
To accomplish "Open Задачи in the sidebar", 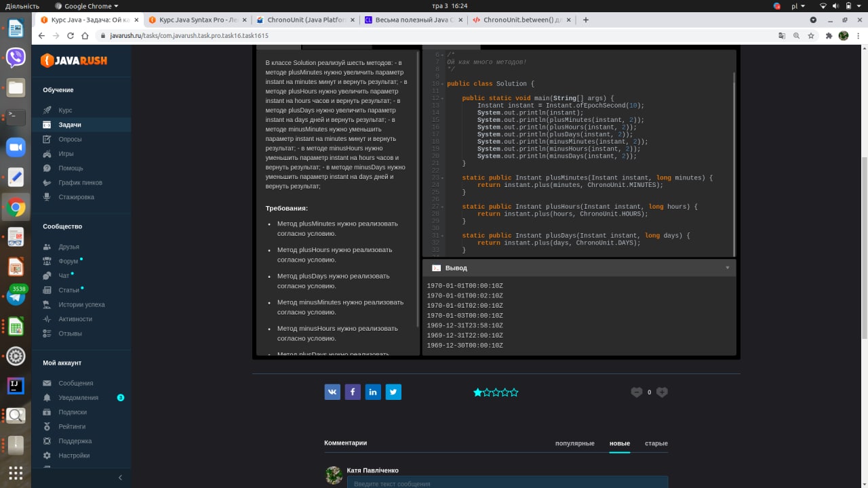I will pos(70,125).
